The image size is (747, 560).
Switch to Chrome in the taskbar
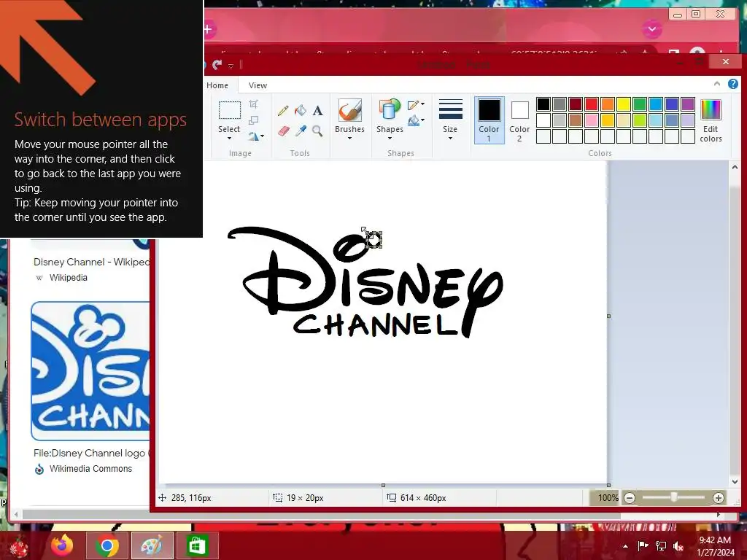pyautogui.click(x=107, y=545)
